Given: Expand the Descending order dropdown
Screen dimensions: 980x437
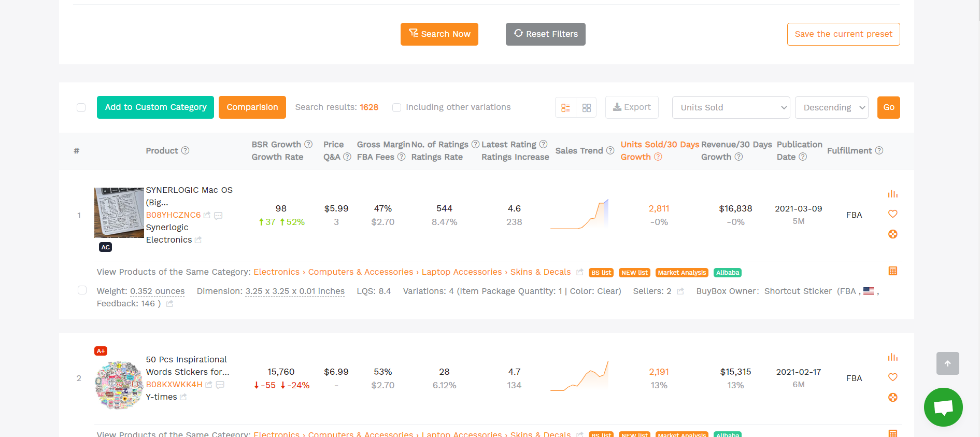Looking at the screenshot, I should click(x=831, y=107).
